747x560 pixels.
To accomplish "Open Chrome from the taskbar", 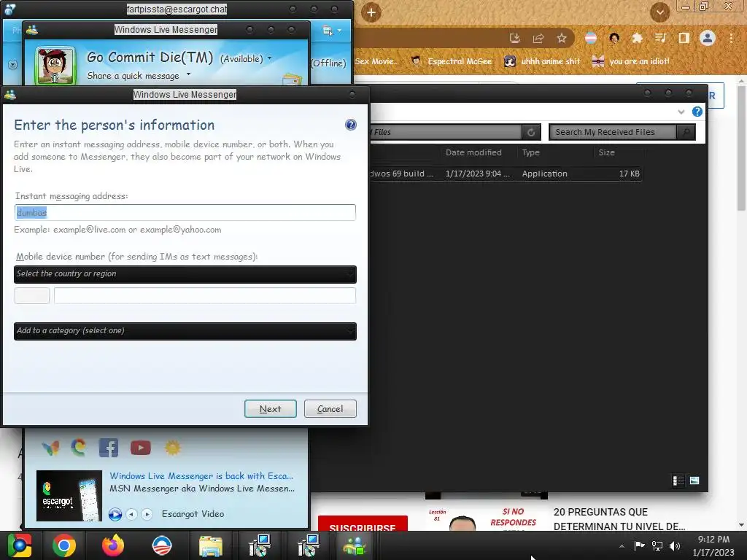I will (64, 545).
